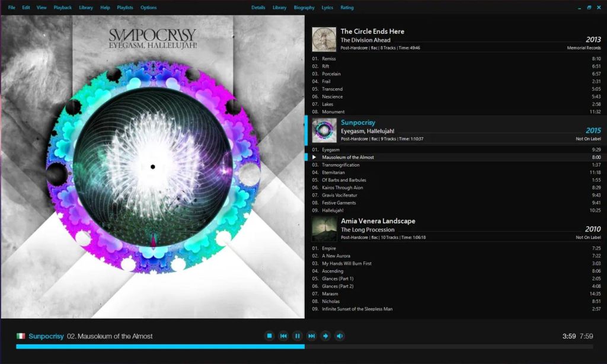The height and width of the screenshot is (364, 607).
Task: Open the Playlists menu
Action: 125,8
